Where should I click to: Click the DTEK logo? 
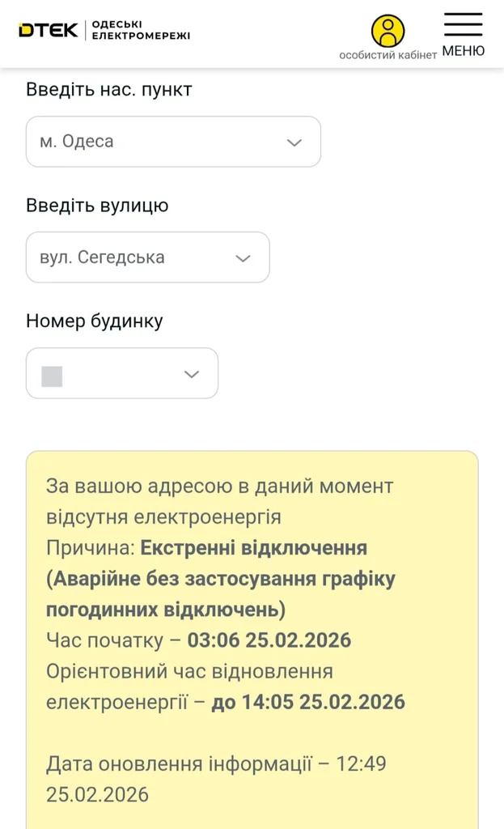[x=49, y=31]
